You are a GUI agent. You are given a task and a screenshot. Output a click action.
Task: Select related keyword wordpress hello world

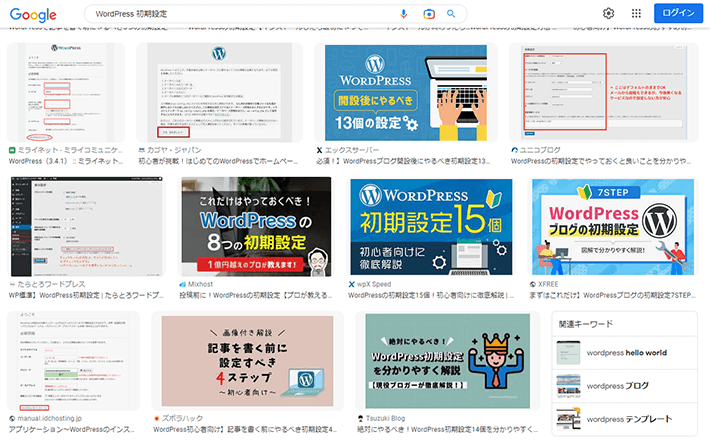[x=627, y=353]
